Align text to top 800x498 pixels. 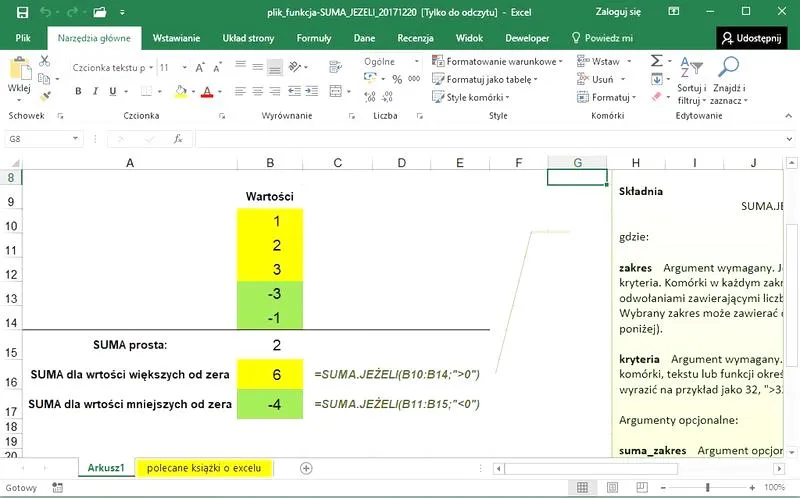[240, 66]
